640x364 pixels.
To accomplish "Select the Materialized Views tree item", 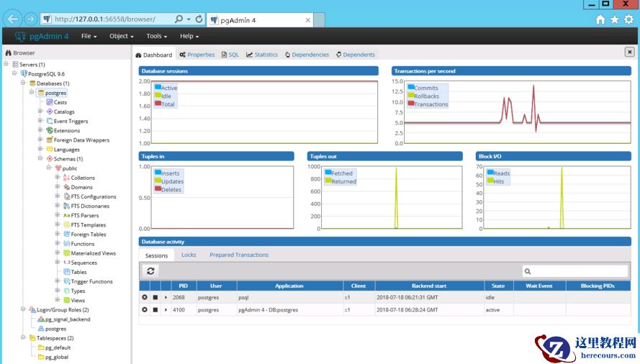I will pos(93,253).
